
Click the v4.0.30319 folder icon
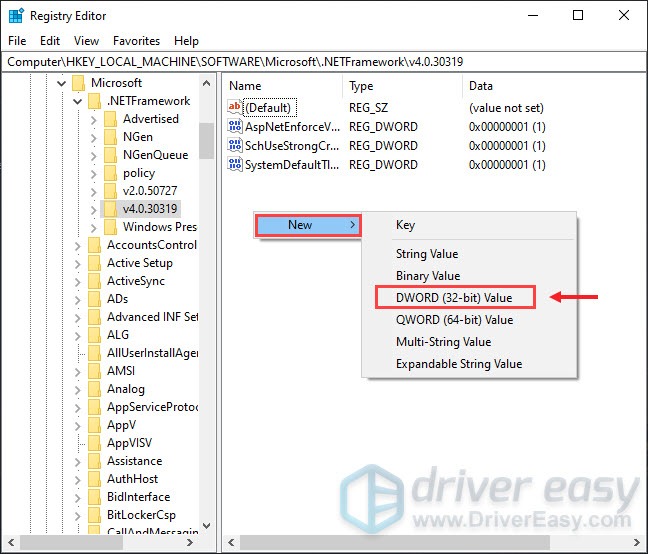point(110,209)
